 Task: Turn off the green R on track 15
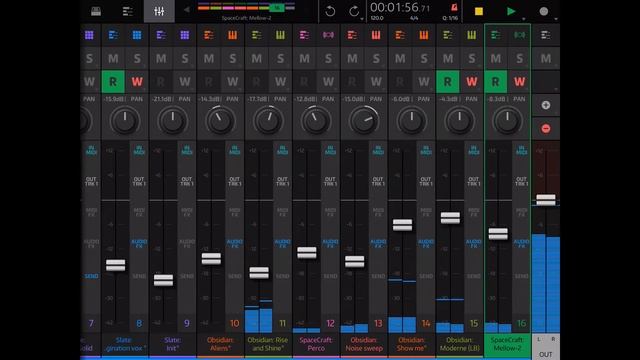[447, 82]
